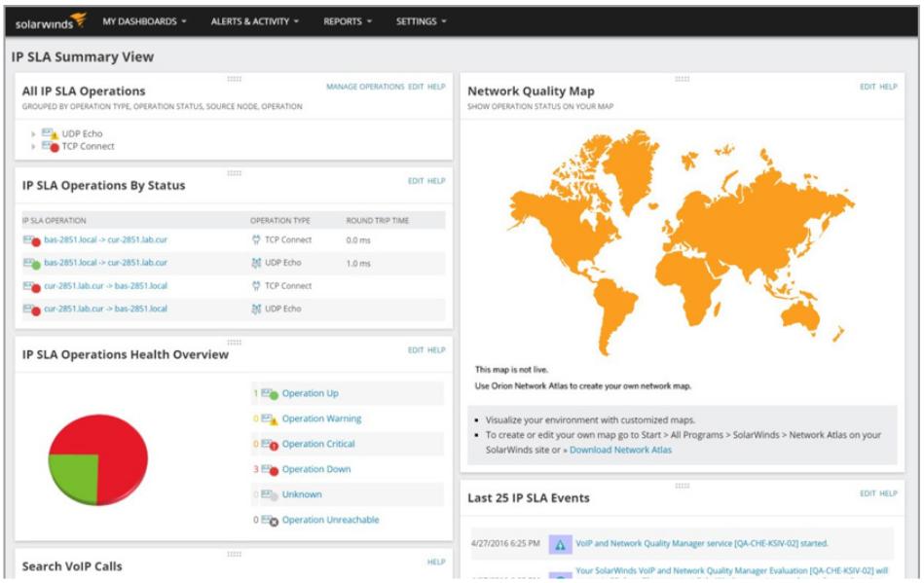Click Edit in Last 25 IP SLA Events

(868, 493)
